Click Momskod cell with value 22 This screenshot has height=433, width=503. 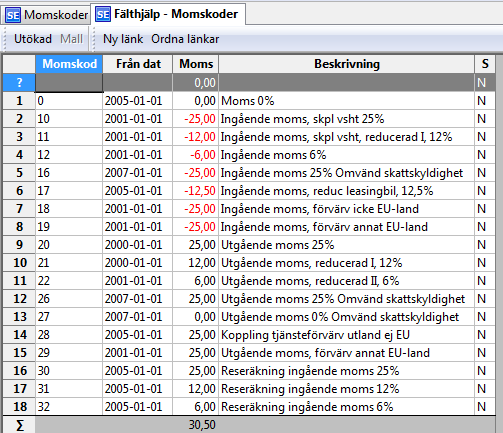tap(69, 281)
